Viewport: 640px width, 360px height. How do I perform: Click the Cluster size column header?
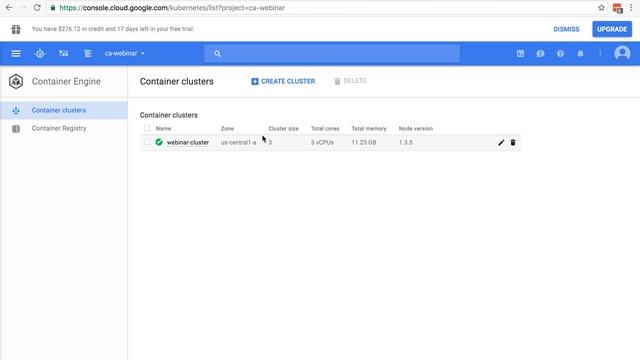click(283, 129)
